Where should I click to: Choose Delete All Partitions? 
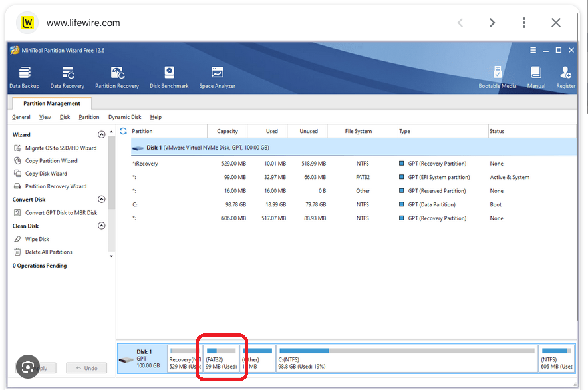point(43,252)
